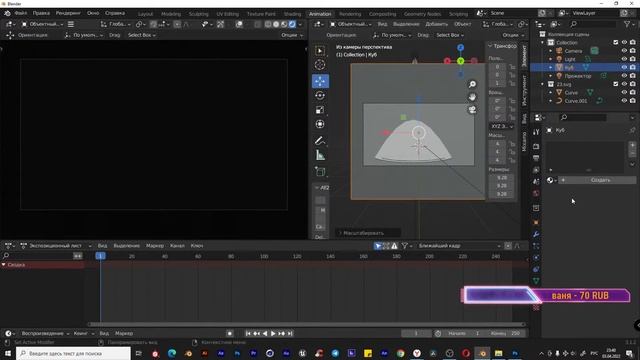Viewport: 640px width, 360px height.
Task: Toggle visibility eye for Light in outliner
Action: pos(624,59)
